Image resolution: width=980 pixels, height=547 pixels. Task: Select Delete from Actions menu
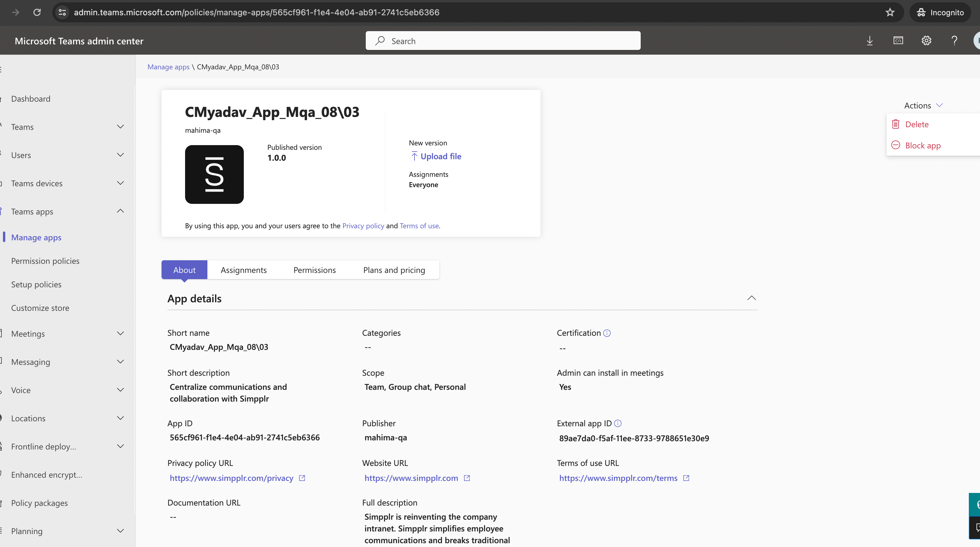coord(917,124)
